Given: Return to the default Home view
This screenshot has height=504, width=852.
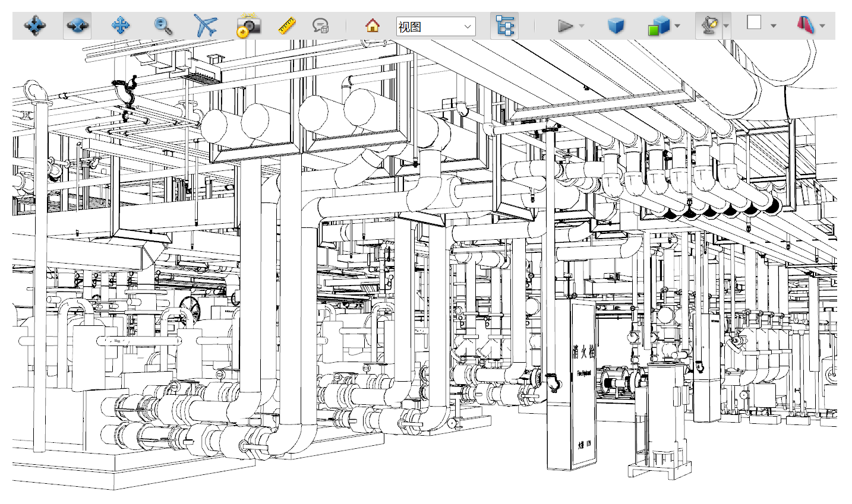Looking at the screenshot, I should point(373,26).
